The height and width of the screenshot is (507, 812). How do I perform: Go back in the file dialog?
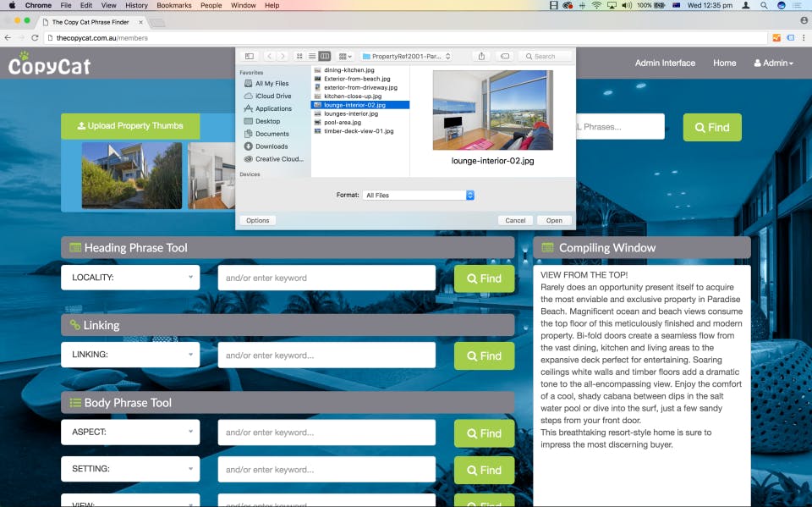click(x=269, y=56)
